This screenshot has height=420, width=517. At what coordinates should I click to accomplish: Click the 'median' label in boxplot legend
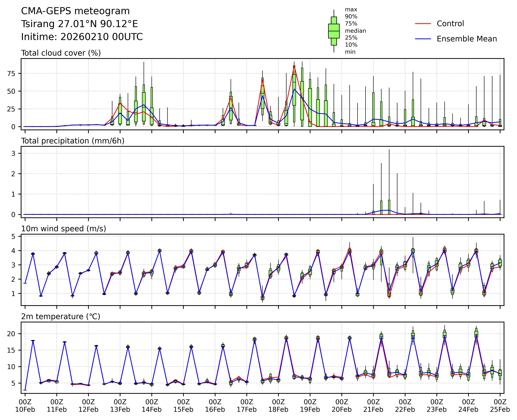[355, 31]
